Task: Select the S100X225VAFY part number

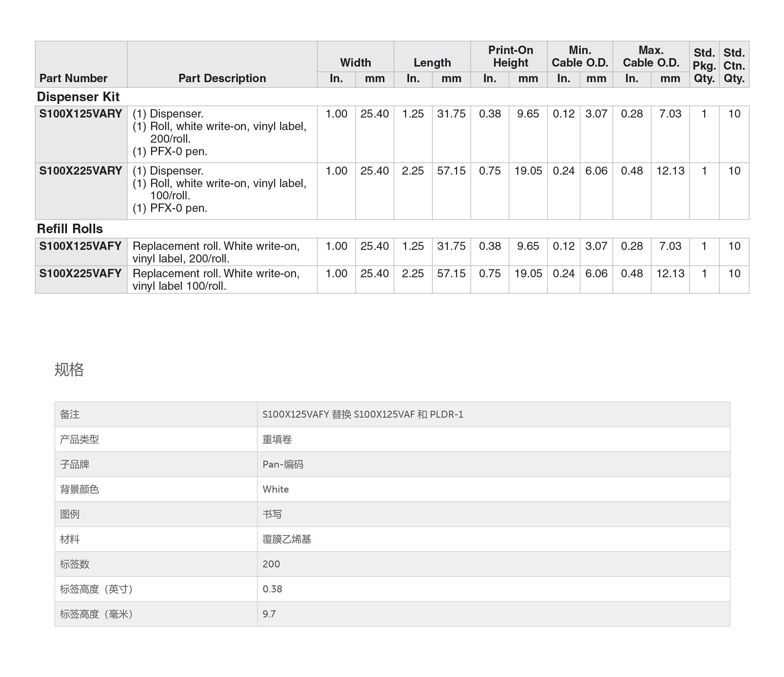Action: [x=80, y=273]
